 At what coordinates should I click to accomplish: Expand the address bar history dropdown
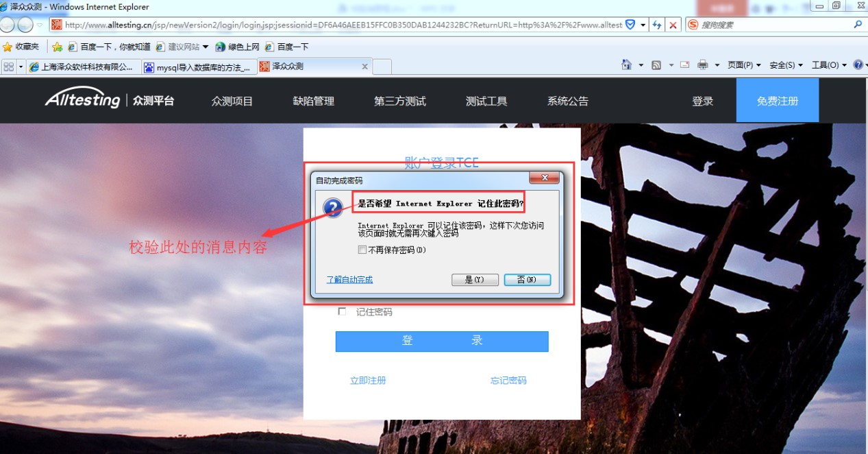coord(643,25)
